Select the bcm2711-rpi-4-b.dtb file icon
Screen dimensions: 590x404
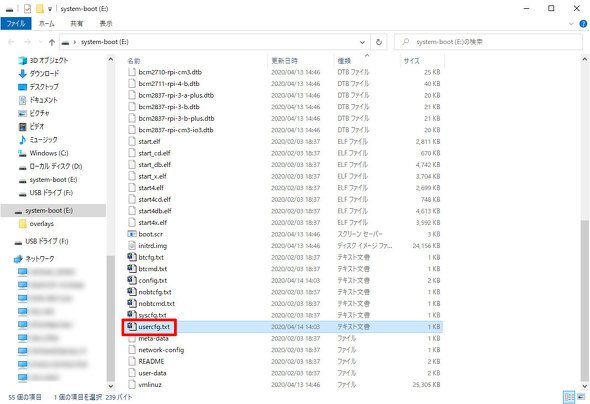pos(132,84)
